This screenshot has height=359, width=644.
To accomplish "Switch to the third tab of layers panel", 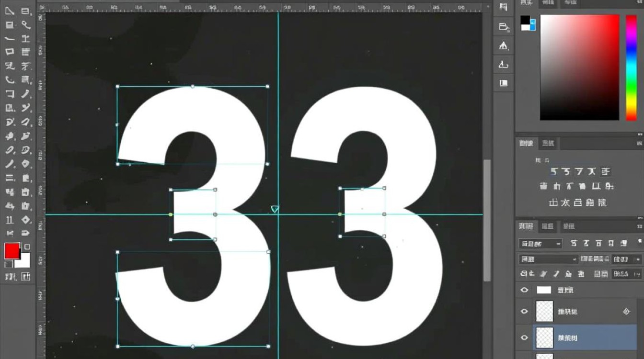I will pyautogui.click(x=569, y=226).
